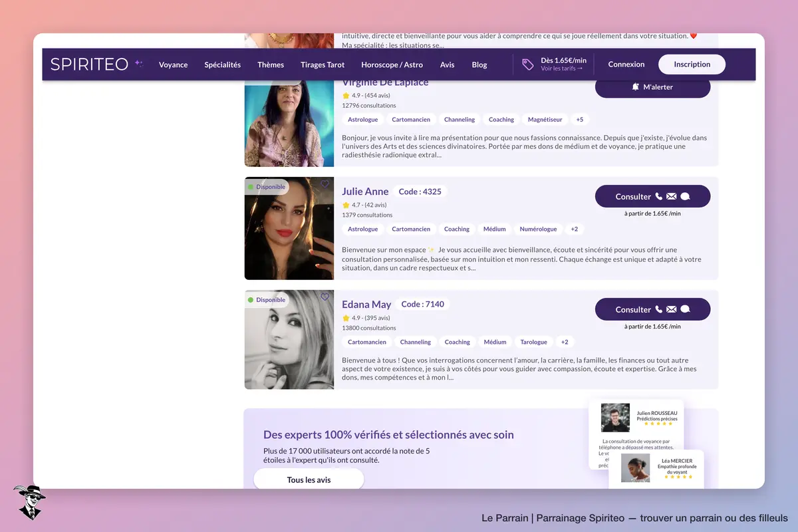This screenshot has width=798, height=532.
Task: Select Julie Anne's Cartomancien tag
Action: pos(411,229)
